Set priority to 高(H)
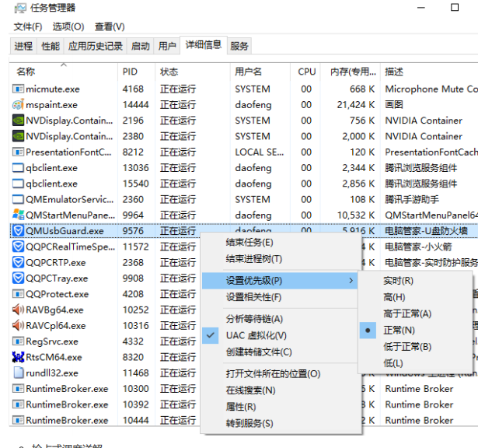The height and width of the screenshot is (448, 478). click(415, 297)
